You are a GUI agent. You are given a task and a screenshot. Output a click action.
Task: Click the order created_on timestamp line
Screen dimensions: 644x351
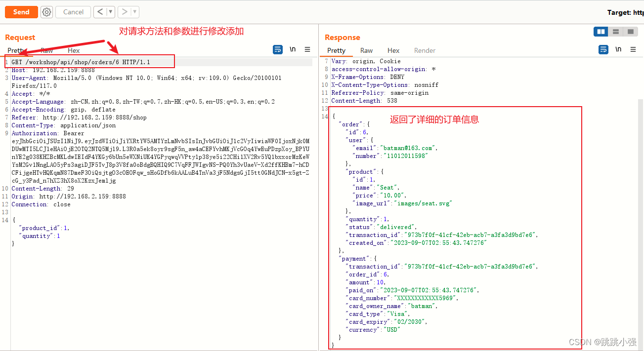tap(416, 243)
